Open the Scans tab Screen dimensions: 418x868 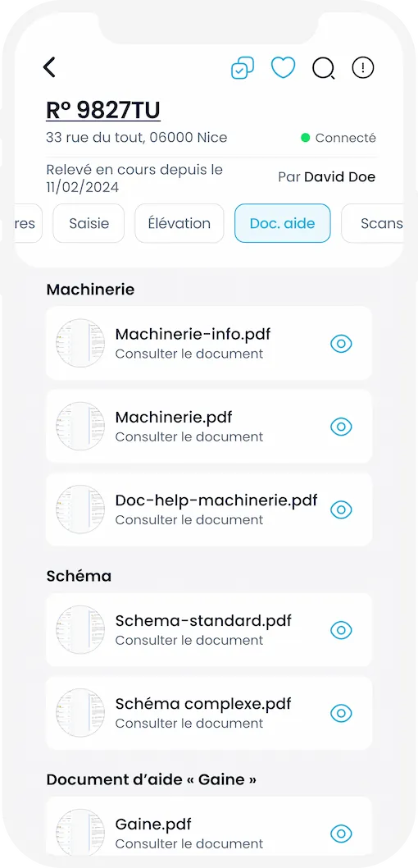point(375,224)
